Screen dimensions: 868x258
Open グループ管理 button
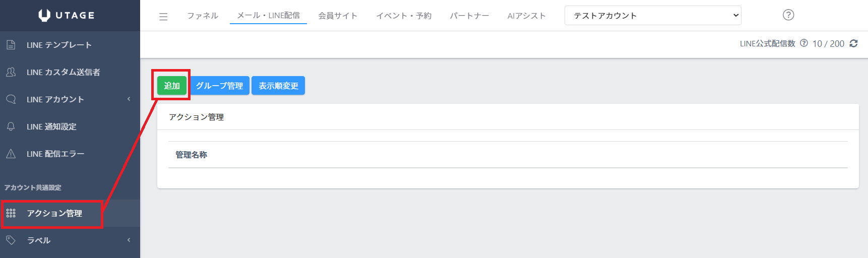pyautogui.click(x=219, y=86)
